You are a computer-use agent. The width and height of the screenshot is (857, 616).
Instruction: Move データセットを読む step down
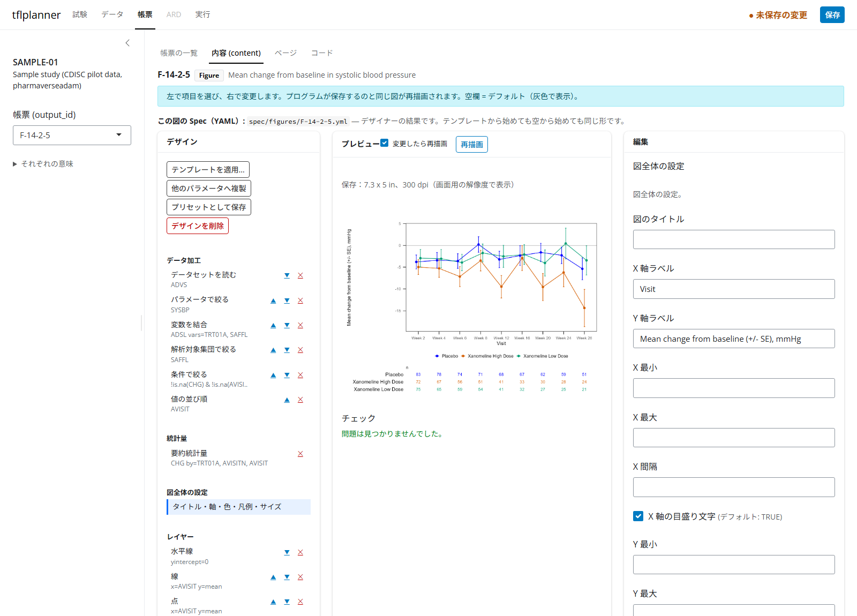coord(287,275)
